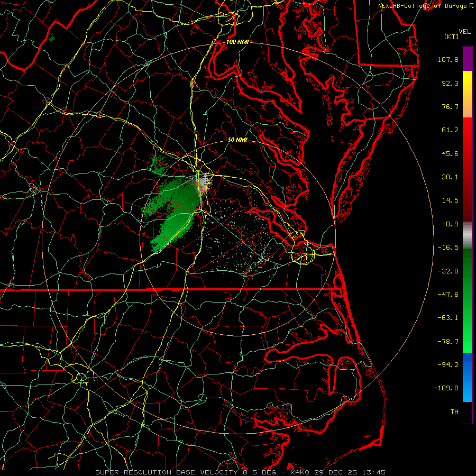The image size is (476, 476).
Task: Select the 14.5 scale value
Action: [450, 200]
